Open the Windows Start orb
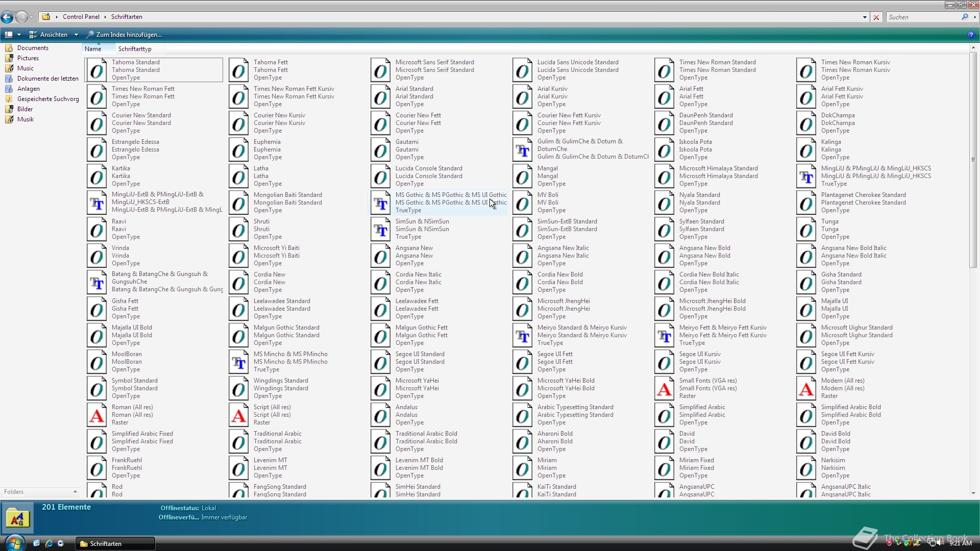The image size is (980, 551). (14, 543)
